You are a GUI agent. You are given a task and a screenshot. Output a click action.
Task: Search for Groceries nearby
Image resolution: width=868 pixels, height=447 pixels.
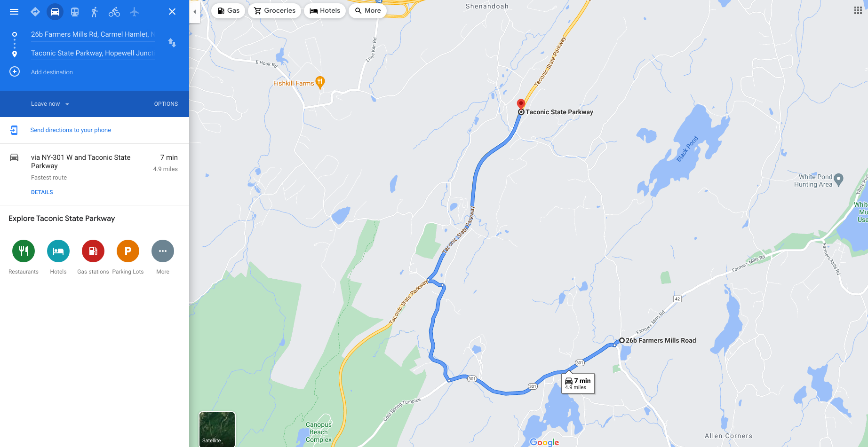tap(275, 10)
